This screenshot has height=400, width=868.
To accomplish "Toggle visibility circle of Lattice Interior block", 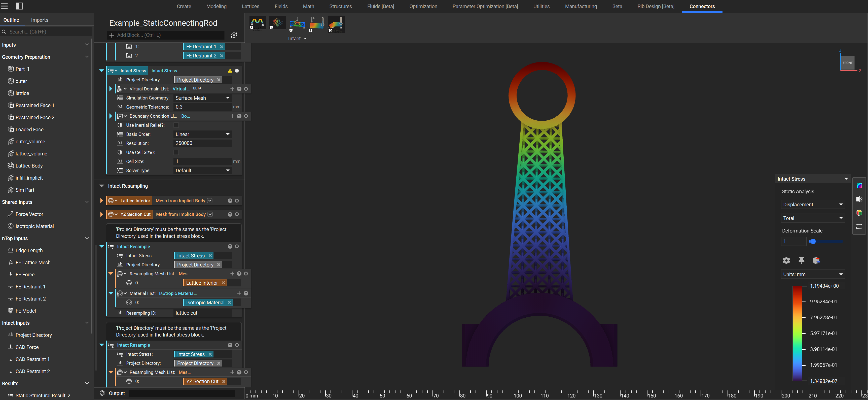I will (237, 201).
